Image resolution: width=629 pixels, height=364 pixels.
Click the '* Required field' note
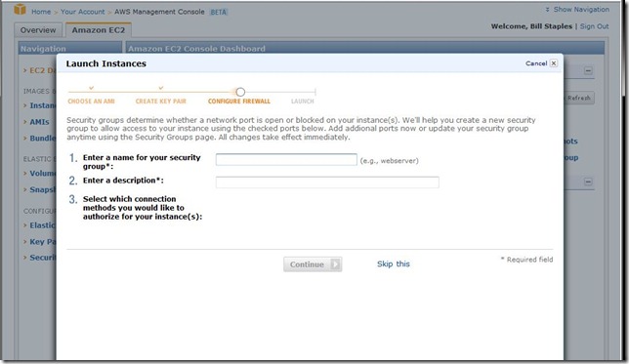tap(526, 260)
